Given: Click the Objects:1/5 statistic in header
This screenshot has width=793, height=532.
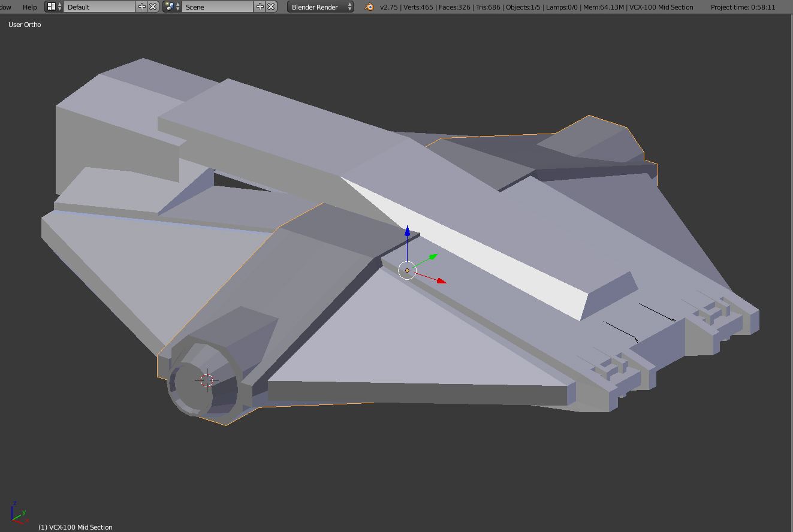Looking at the screenshot, I should point(523,7).
